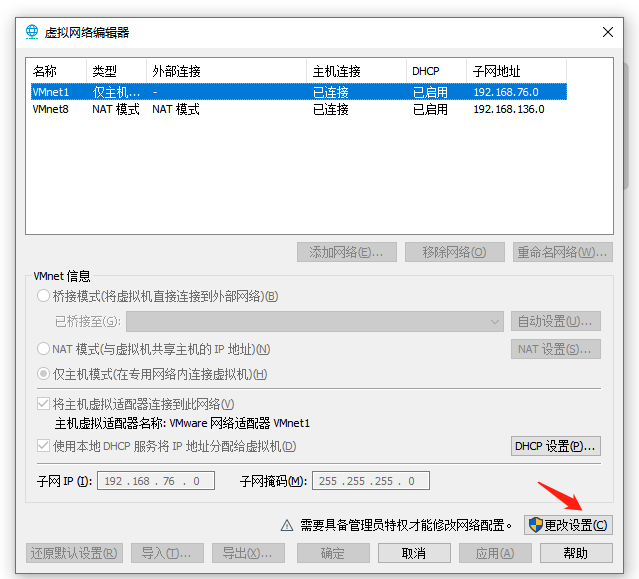The width and height of the screenshot is (639, 579).
Task: Open DHCP 设置(P) dialog
Action: pos(555,446)
